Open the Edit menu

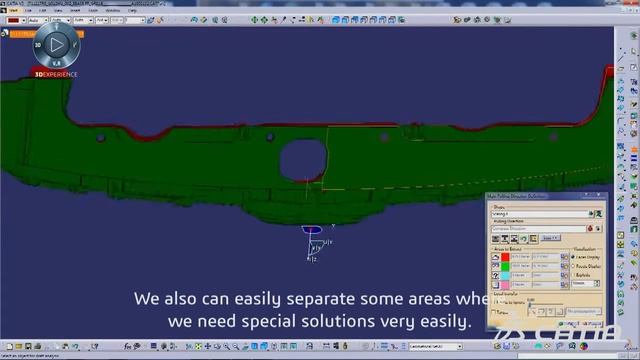(x=42, y=10)
